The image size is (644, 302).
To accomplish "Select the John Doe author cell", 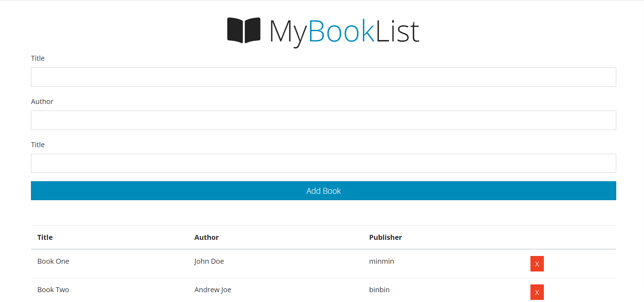I will [x=209, y=261].
